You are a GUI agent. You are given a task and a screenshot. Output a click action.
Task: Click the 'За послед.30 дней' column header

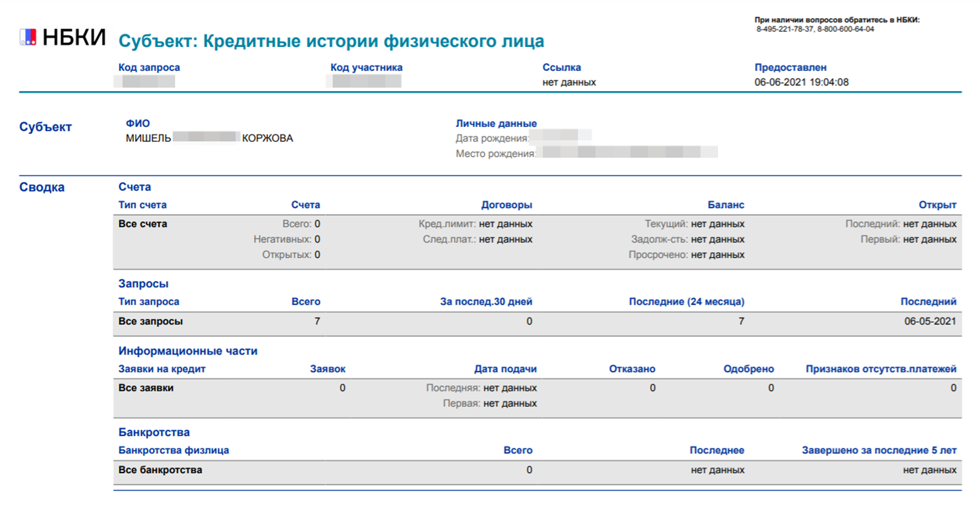[x=486, y=302]
